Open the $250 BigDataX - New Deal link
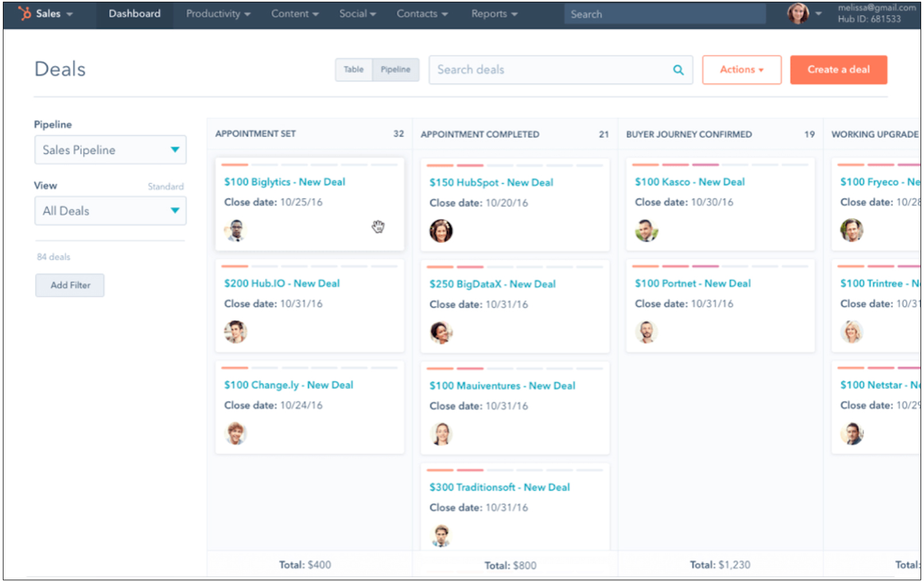924x582 pixels. click(492, 284)
